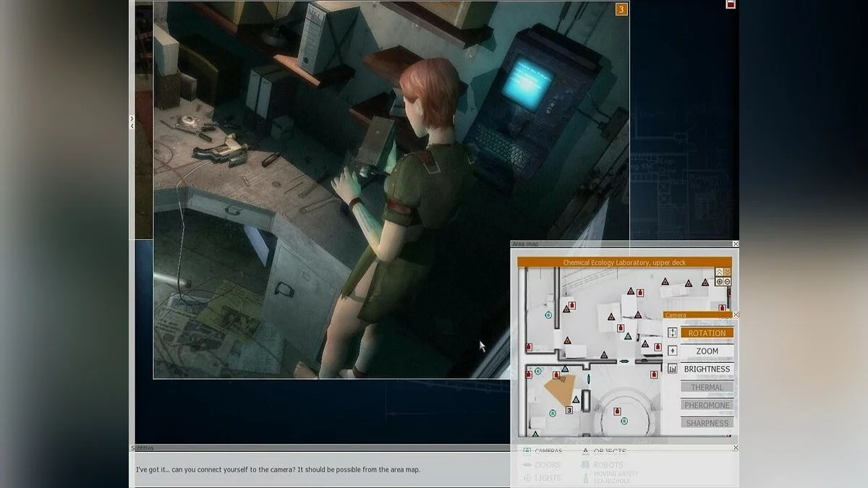
Task: Zoom in the area map with plus icon
Action: (719, 281)
